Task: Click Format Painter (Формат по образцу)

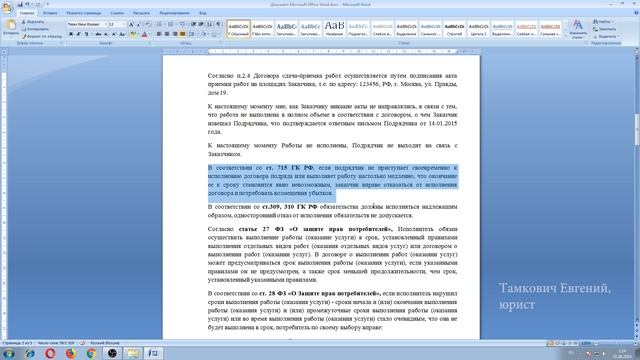Action: click(42, 36)
